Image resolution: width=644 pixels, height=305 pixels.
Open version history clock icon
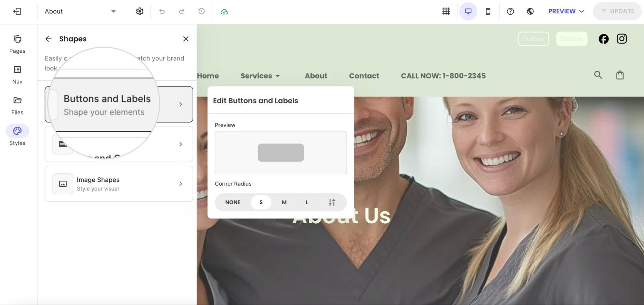click(x=201, y=11)
